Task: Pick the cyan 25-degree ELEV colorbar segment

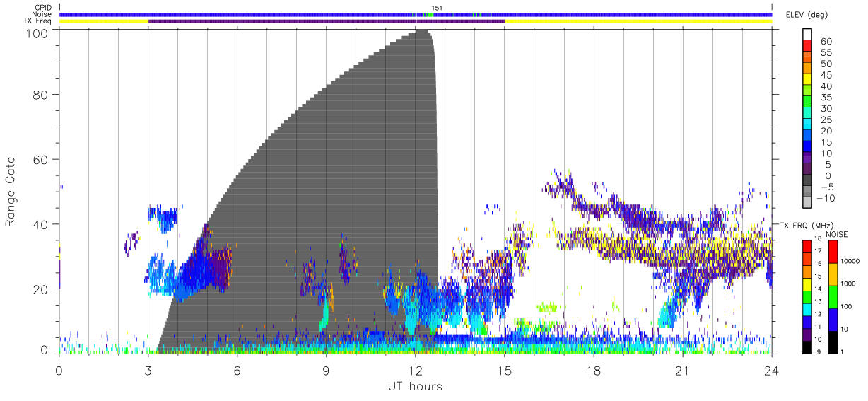Action: 808,124
